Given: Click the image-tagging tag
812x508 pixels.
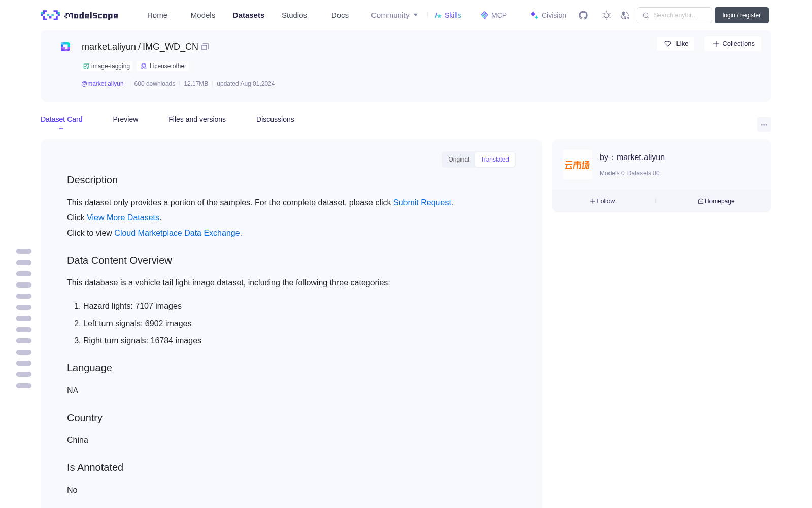Looking at the screenshot, I should tap(107, 66).
